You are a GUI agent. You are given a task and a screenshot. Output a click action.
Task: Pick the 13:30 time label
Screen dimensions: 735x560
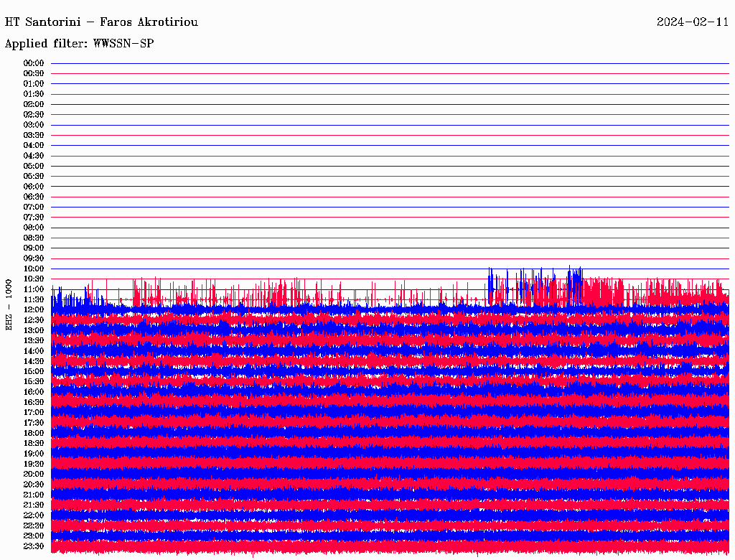[34, 341]
